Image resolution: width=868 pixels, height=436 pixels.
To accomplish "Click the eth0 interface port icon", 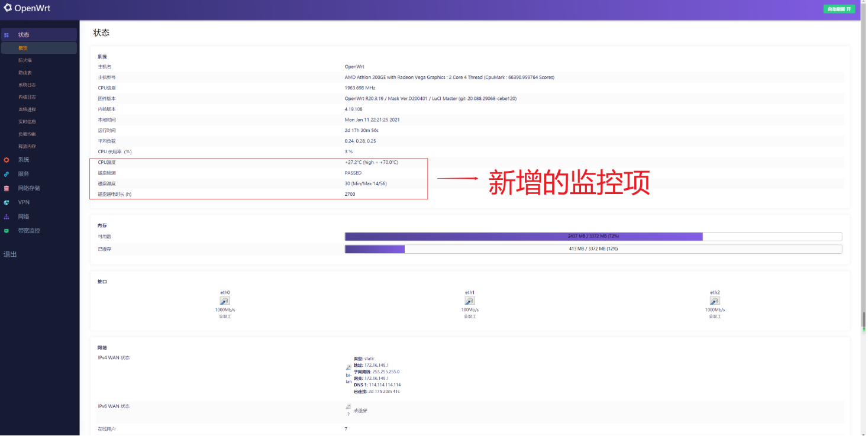I will [x=225, y=301].
